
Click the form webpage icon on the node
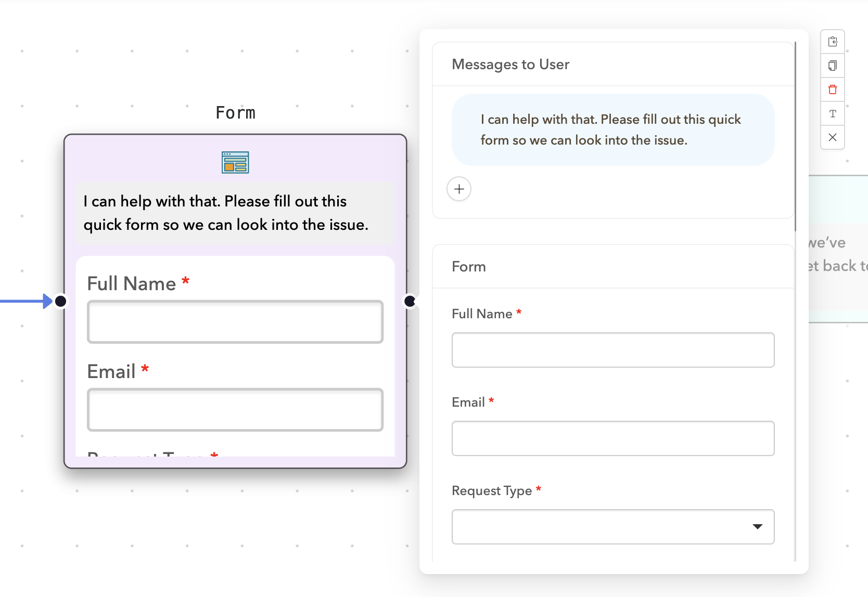tap(235, 162)
